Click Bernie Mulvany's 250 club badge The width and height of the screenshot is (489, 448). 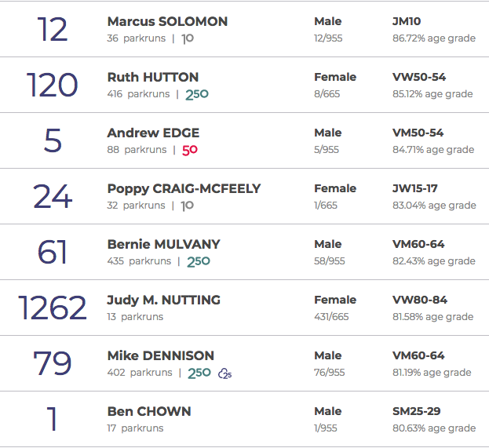198,261
